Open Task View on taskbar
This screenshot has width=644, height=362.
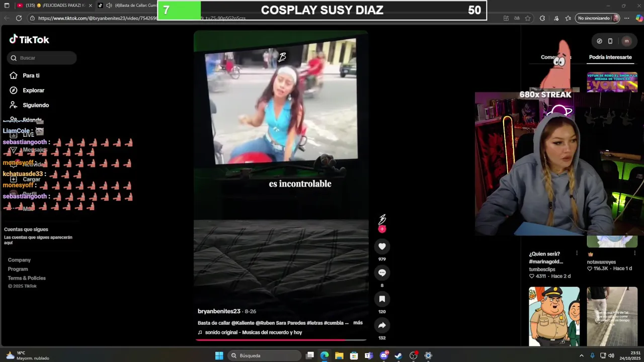coord(310,355)
